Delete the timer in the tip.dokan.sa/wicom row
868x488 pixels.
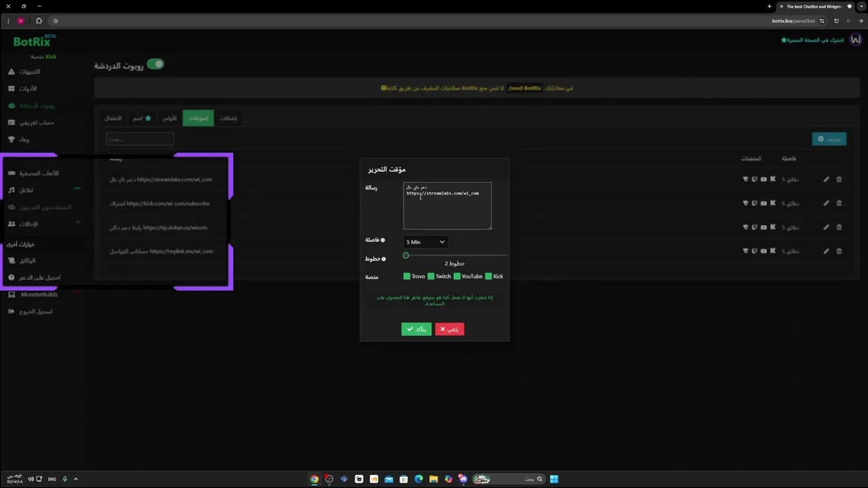coord(839,227)
